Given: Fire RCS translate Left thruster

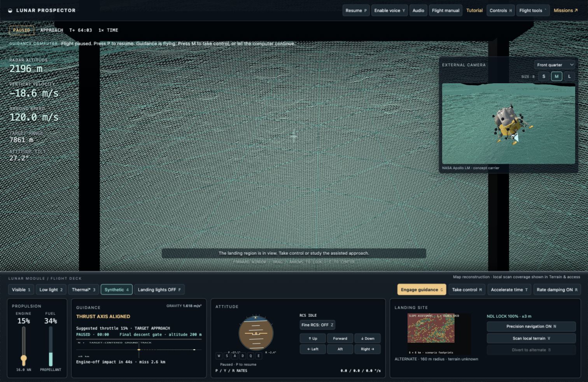Looking at the screenshot, I should pyautogui.click(x=313, y=349).
